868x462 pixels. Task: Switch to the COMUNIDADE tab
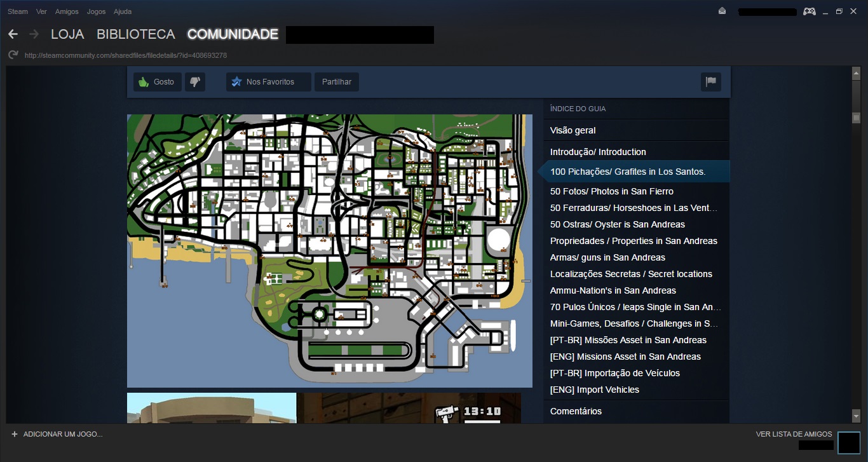pyautogui.click(x=233, y=34)
